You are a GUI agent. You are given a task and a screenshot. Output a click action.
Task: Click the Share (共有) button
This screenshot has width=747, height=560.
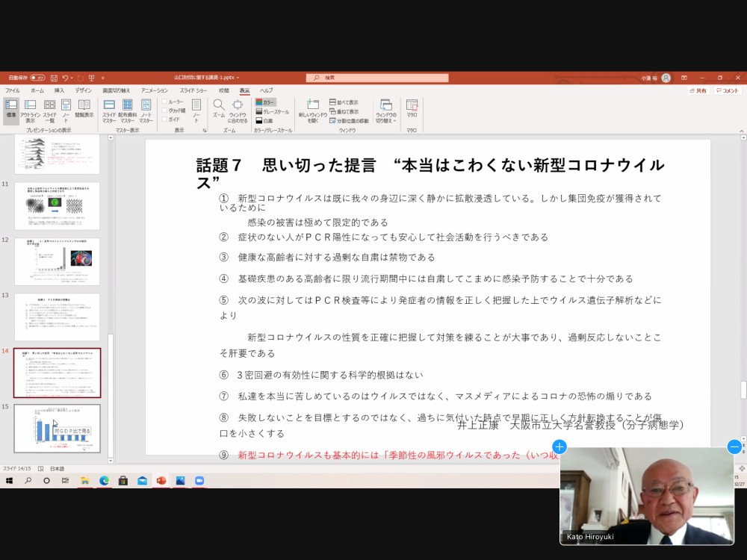pyautogui.click(x=698, y=90)
